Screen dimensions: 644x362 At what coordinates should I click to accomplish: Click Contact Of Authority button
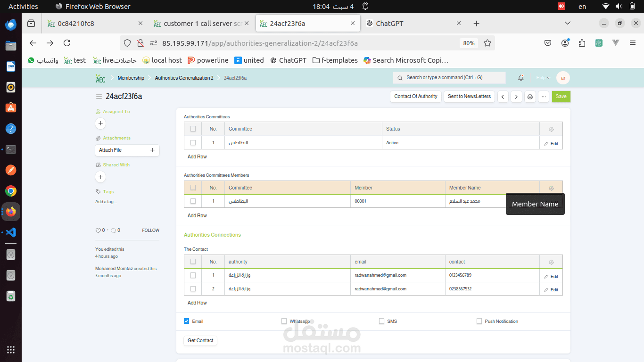416,96
